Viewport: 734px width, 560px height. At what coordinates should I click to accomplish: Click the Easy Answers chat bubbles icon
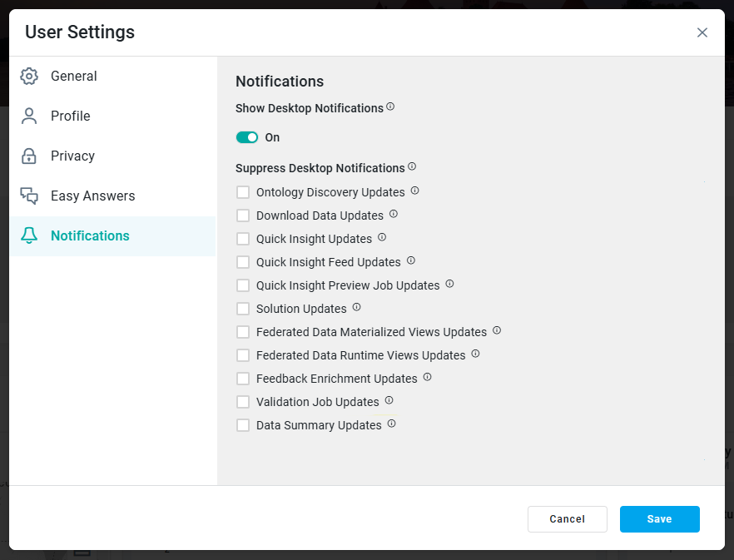tap(29, 196)
